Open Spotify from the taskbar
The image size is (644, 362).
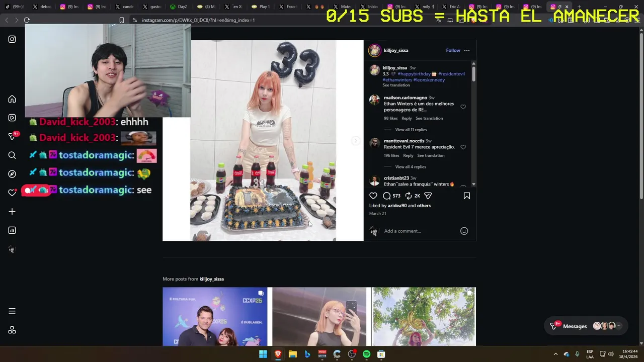coord(366,354)
